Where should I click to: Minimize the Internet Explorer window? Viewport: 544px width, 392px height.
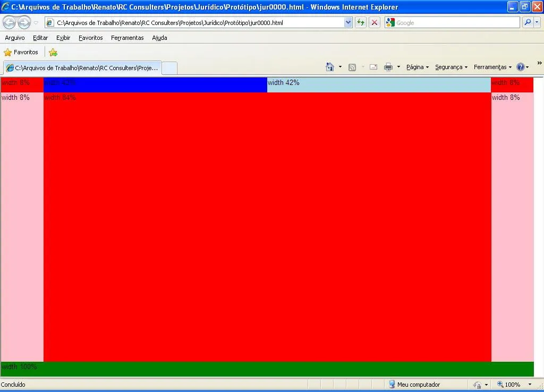pyautogui.click(x=513, y=6)
